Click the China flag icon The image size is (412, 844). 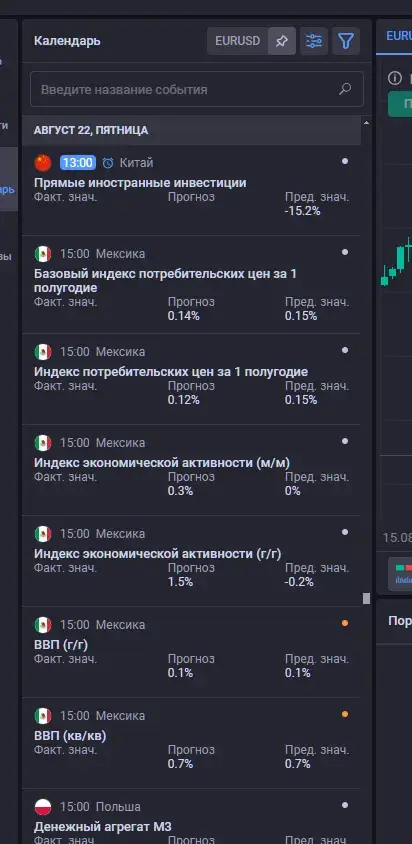pos(43,162)
